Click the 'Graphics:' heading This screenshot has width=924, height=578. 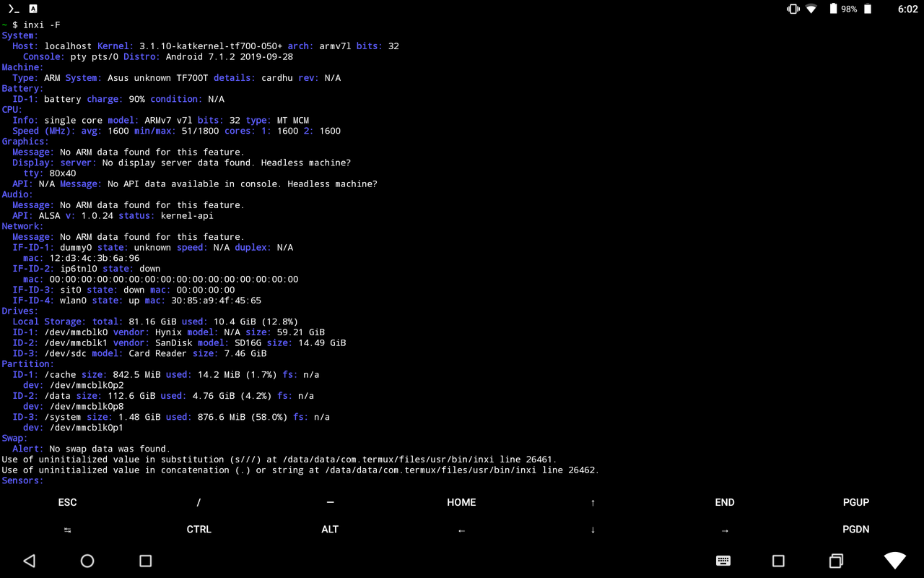coord(25,142)
